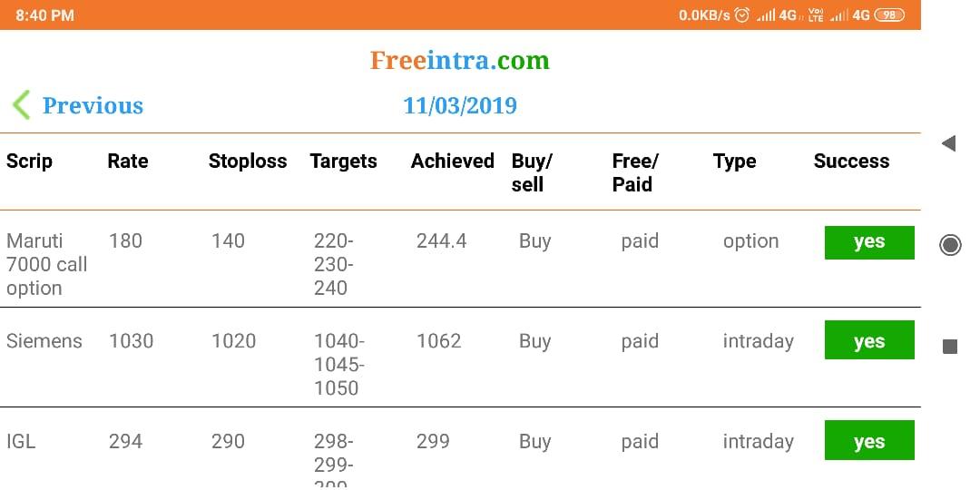Tap the green yes badge for Siemens
Screen dimensions: 980x490
coord(868,342)
